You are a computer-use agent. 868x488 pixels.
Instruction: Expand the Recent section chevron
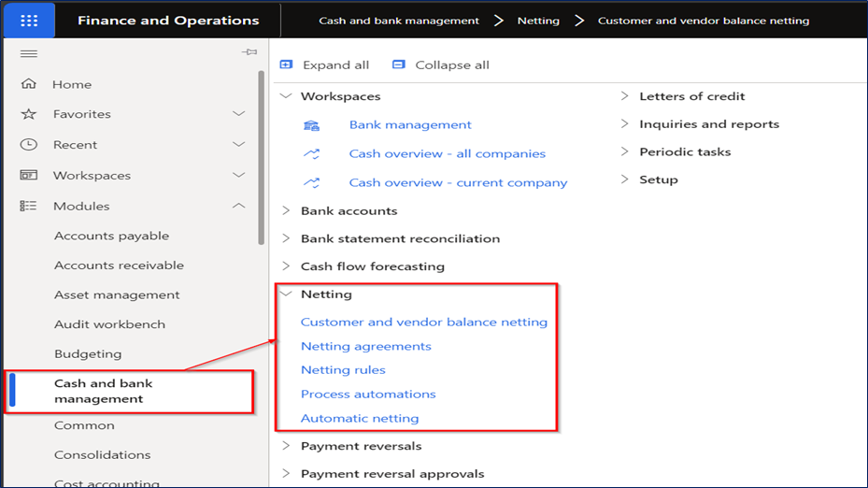[238, 145]
